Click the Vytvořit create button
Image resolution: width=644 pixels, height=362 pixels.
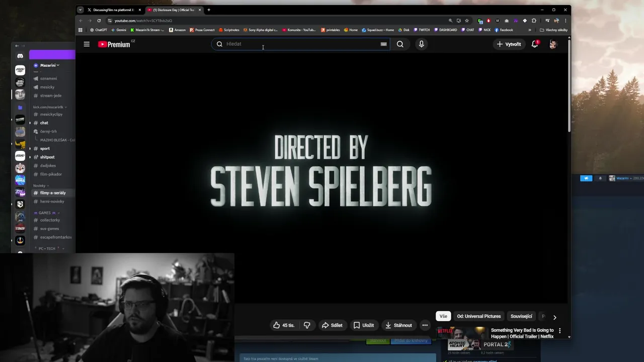point(509,44)
